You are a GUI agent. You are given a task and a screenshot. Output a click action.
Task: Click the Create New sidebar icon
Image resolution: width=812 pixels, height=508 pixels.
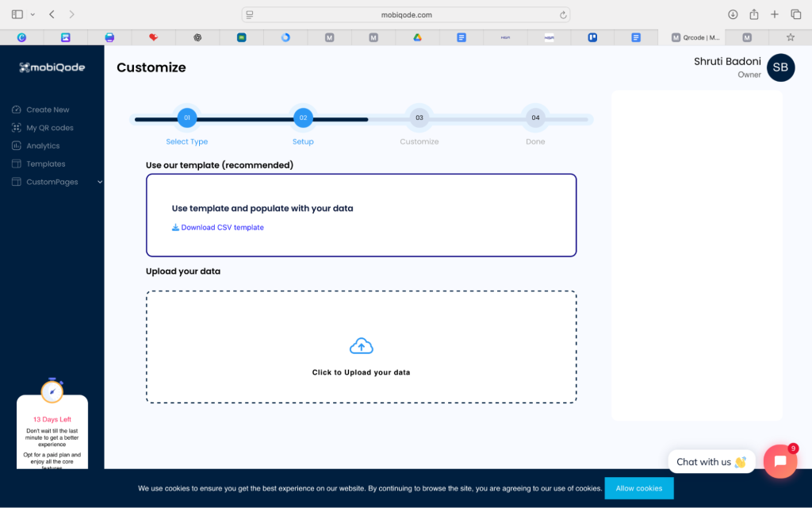click(16, 110)
